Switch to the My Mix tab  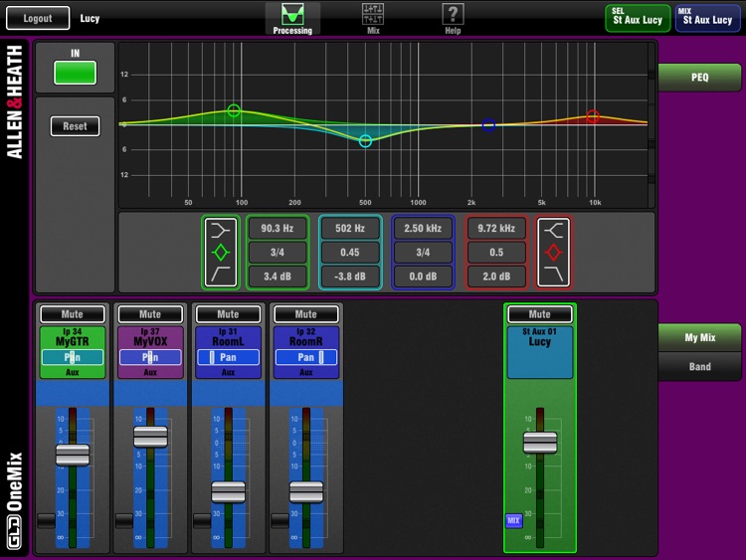699,338
